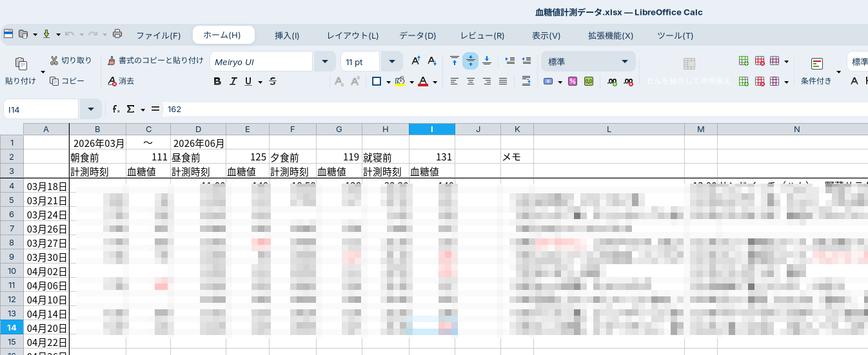Toggle strikethrough formatting
The width and height of the screenshot is (868, 355).
[x=273, y=81]
